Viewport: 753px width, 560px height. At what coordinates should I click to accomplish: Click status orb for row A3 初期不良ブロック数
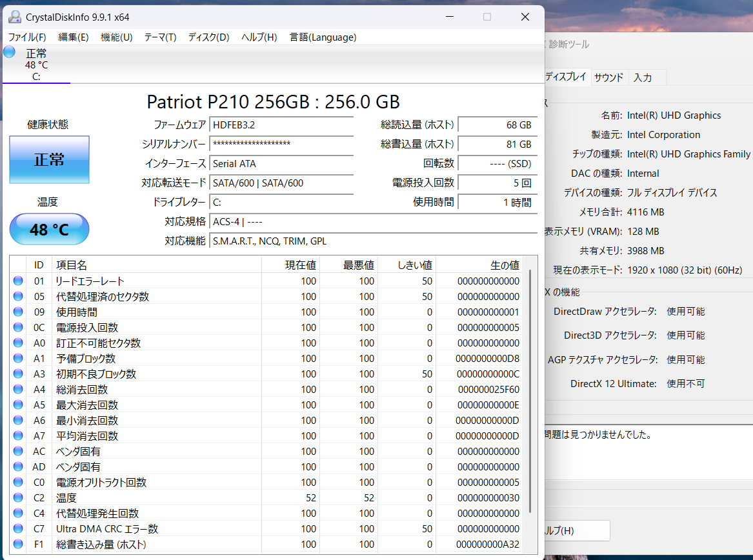pyautogui.click(x=18, y=374)
